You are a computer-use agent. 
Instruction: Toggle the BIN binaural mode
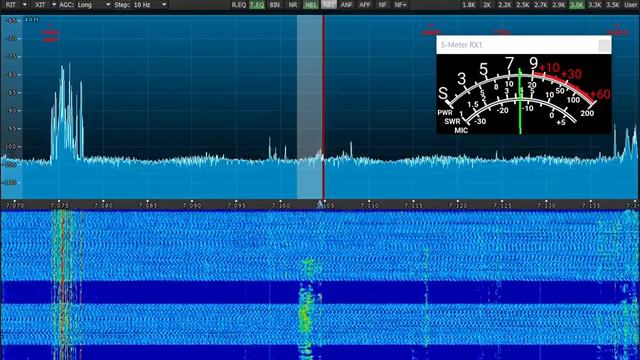(x=275, y=5)
